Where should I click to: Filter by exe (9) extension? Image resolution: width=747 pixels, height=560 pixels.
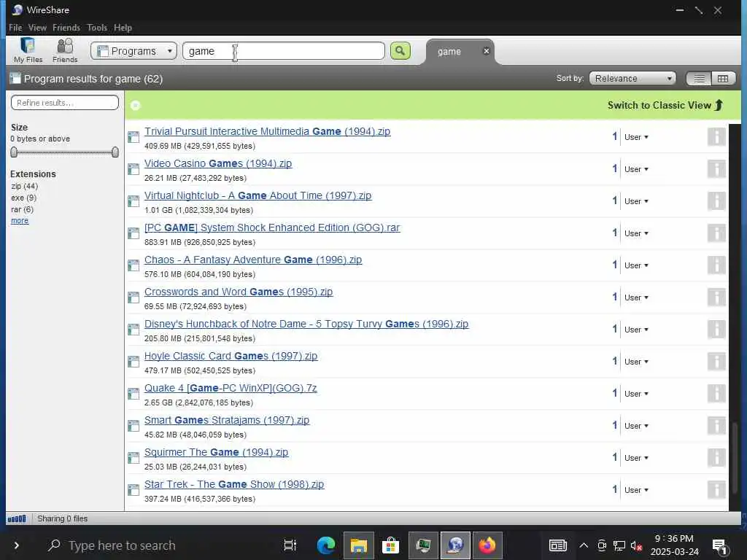pos(24,198)
